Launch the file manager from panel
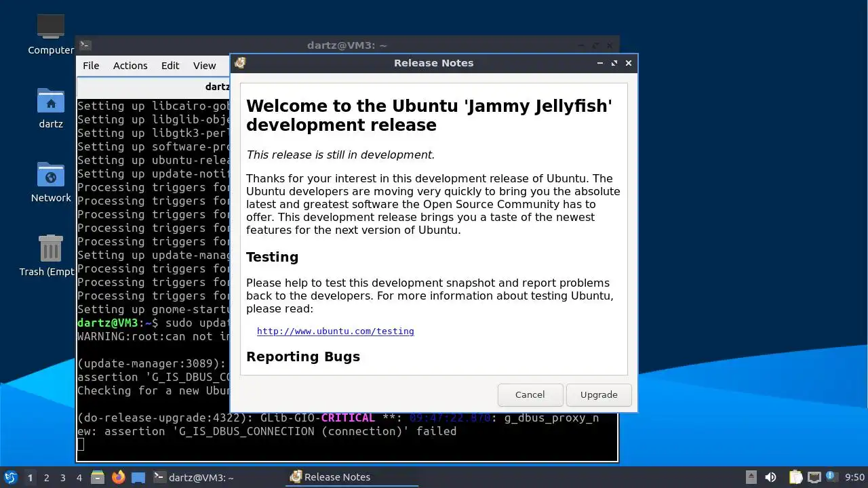Screen dimensions: 868x488 coord(98,477)
